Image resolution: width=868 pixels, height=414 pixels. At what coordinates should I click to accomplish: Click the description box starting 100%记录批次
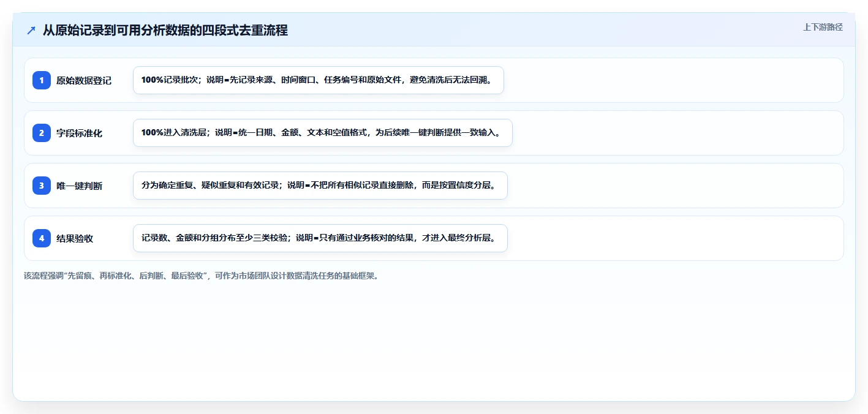[x=319, y=80]
